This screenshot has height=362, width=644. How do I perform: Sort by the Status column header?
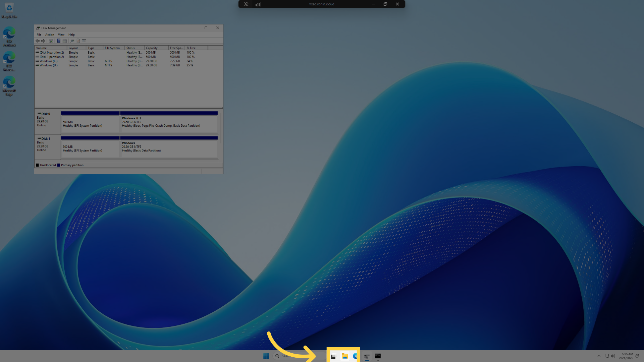(x=135, y=48)
